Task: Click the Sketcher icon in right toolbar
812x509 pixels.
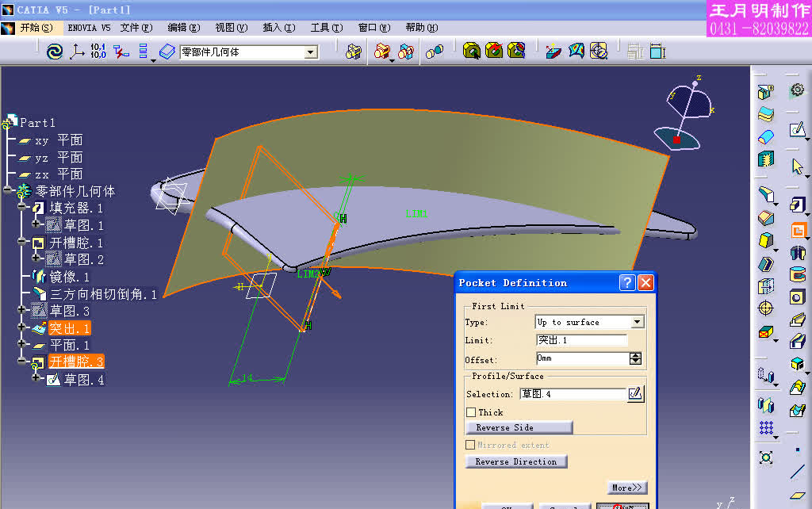Action: pyautogui.click(x=797, y=129)
